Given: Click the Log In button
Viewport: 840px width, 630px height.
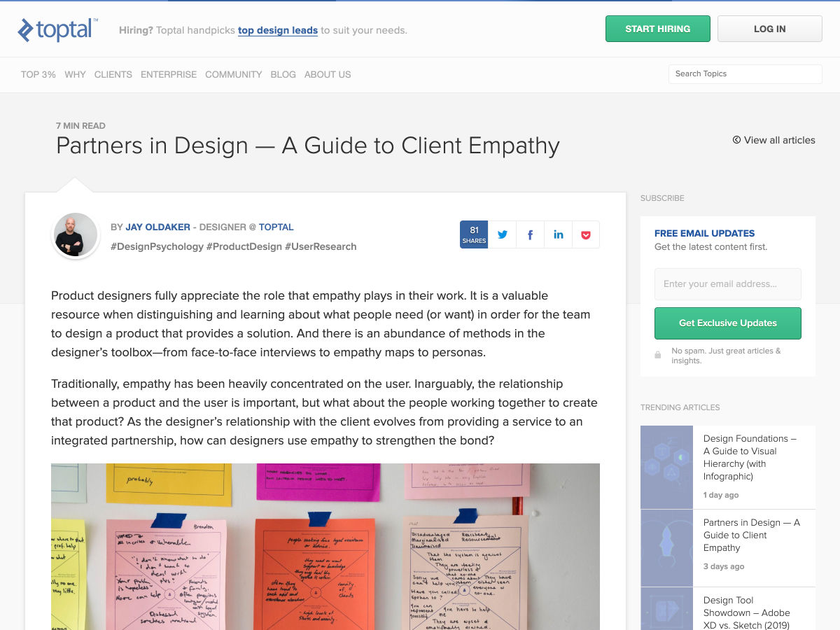Looking at the screenshot, I should (770, 29).
